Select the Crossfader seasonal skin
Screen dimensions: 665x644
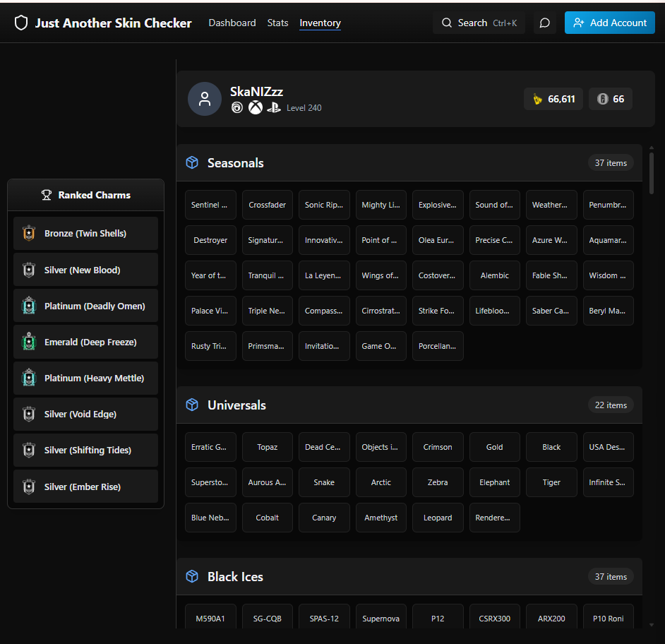(267, 205)
